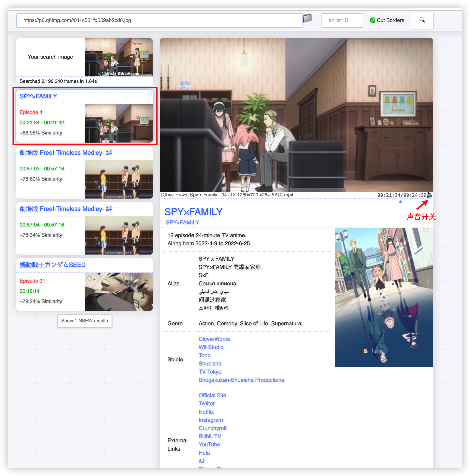Click the video preview player
The width and height of the screenshot is (470, 476).
tap(296, 115)
